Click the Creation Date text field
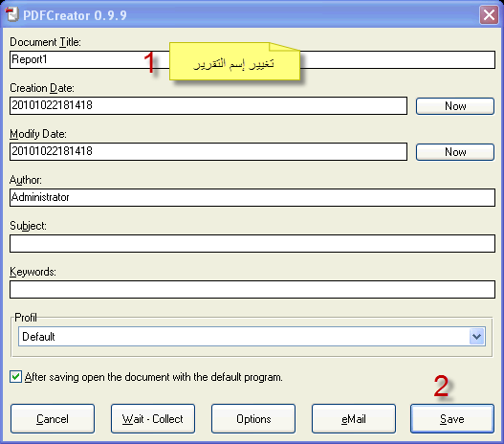This screenshot has height=444, width=504. 208,105
